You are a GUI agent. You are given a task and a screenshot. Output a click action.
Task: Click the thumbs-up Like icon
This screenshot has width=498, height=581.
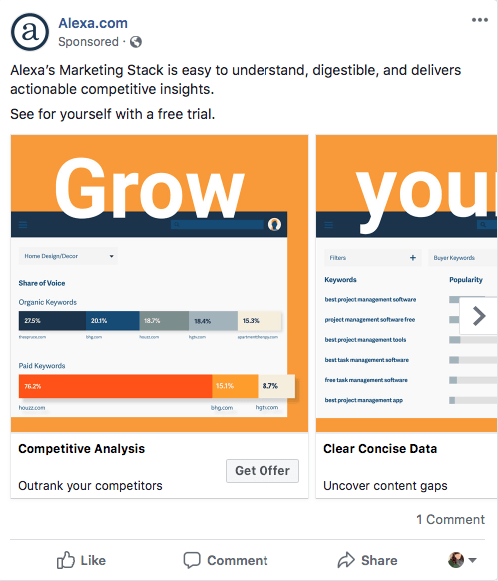coord(66,560)
